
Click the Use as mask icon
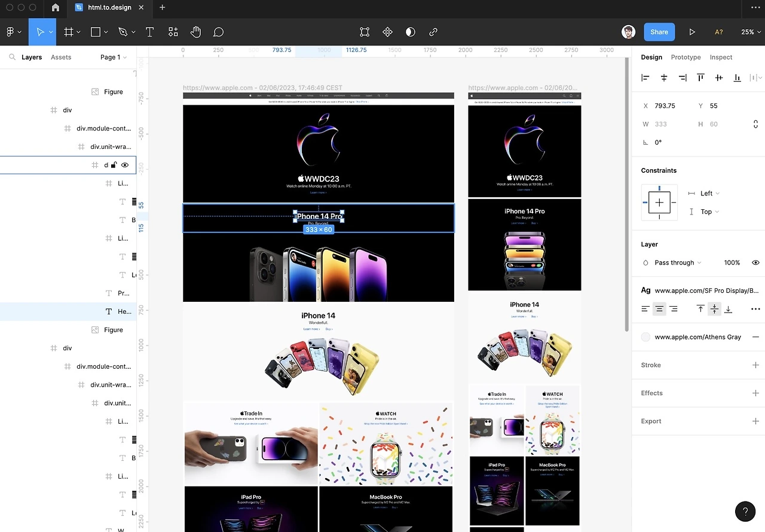(x=410, y=32)
